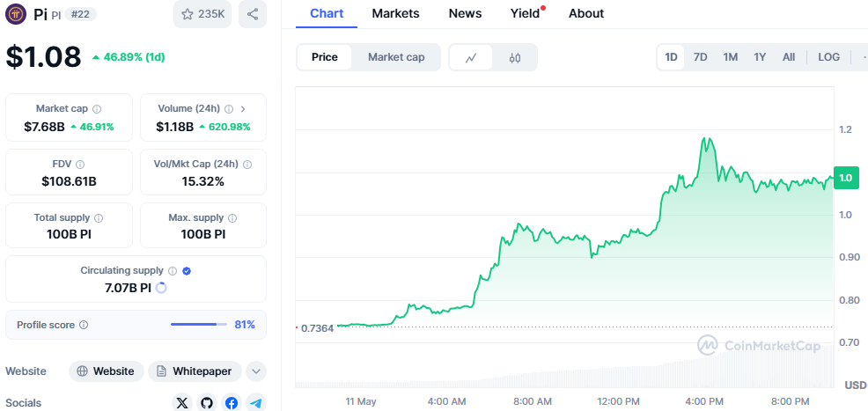Open the GitHub social icon
Viewport: 868px width, 411px height.
[207, 402]
